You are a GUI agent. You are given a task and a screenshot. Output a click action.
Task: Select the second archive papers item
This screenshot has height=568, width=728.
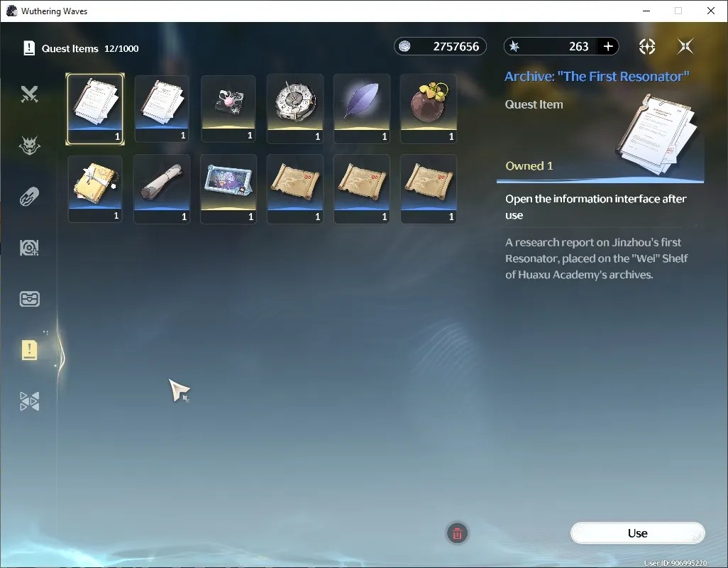coord(162,108)
